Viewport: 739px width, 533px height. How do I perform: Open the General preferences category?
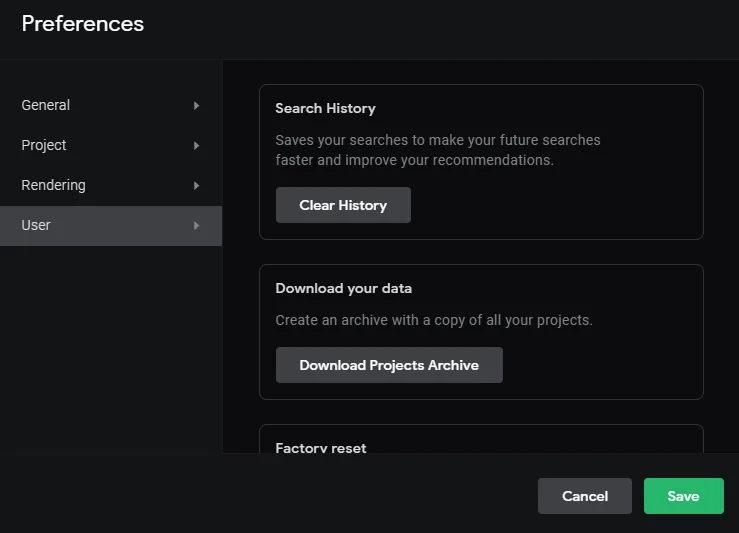(111, 105)
